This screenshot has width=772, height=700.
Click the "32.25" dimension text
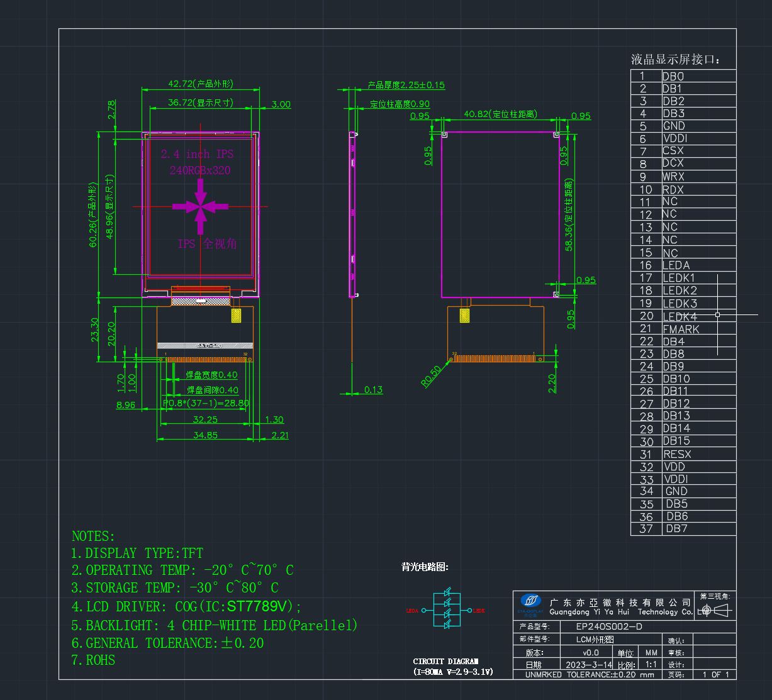coord(205,419)
